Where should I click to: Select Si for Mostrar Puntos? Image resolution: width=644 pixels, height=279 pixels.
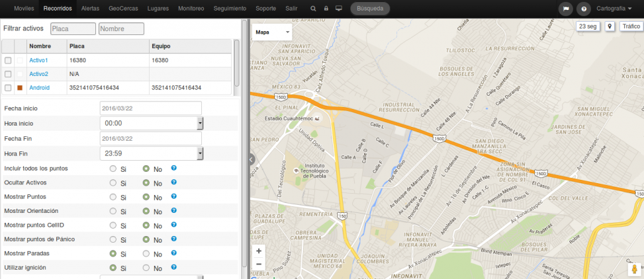[x=113, y=197]
